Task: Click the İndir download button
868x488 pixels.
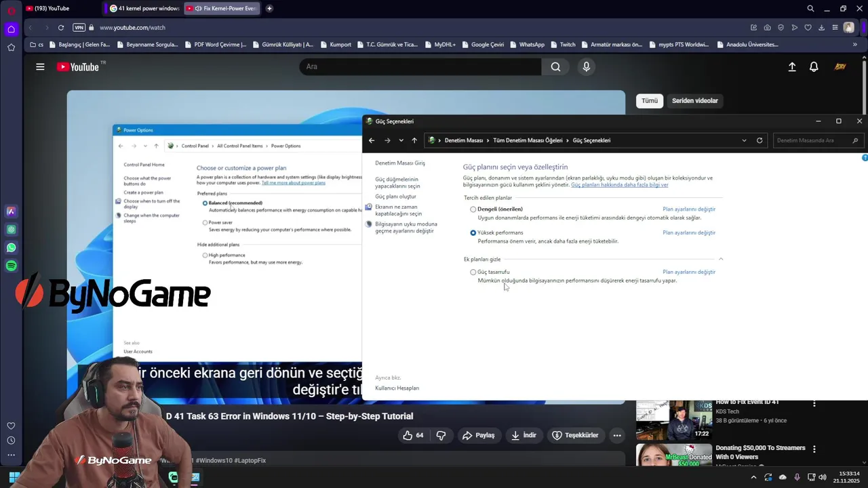Action: click(x=524, y=435)
